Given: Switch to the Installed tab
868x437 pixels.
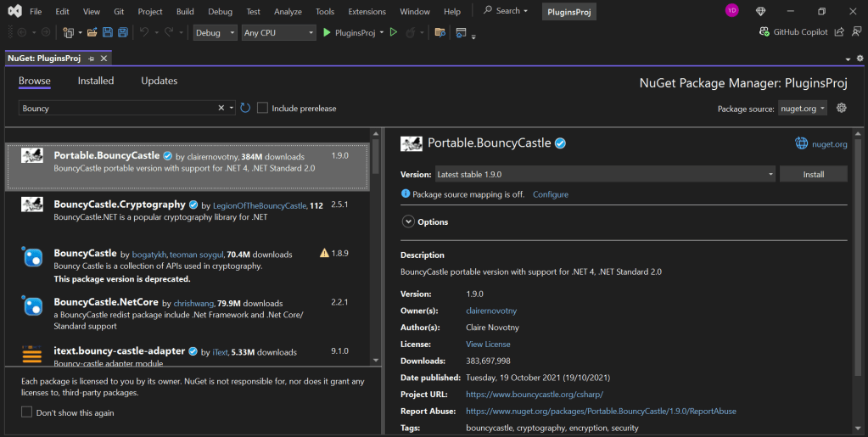Looking at the screenshot, I should pyautogui.click(x=96, y=81).
